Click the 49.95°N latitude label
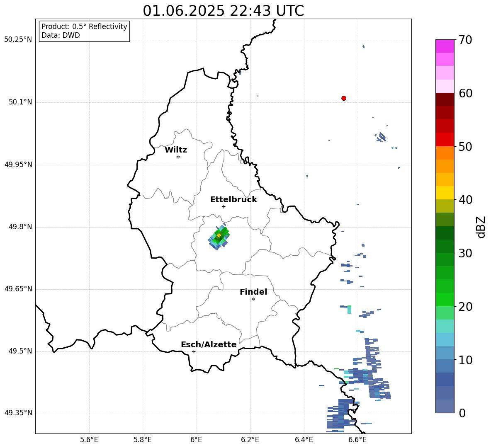 18,165
